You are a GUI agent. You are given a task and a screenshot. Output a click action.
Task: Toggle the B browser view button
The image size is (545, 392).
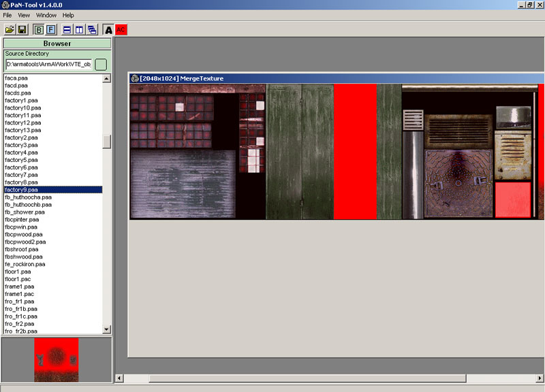pos(39,29)
